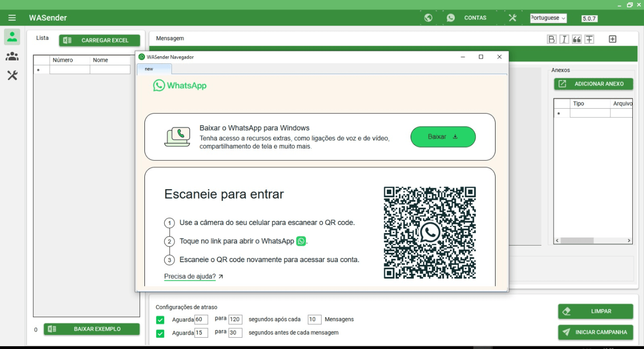The height and width of the screenshot is (349, 644).
Task: Click the globe icon in top bar
Action: 428,18
